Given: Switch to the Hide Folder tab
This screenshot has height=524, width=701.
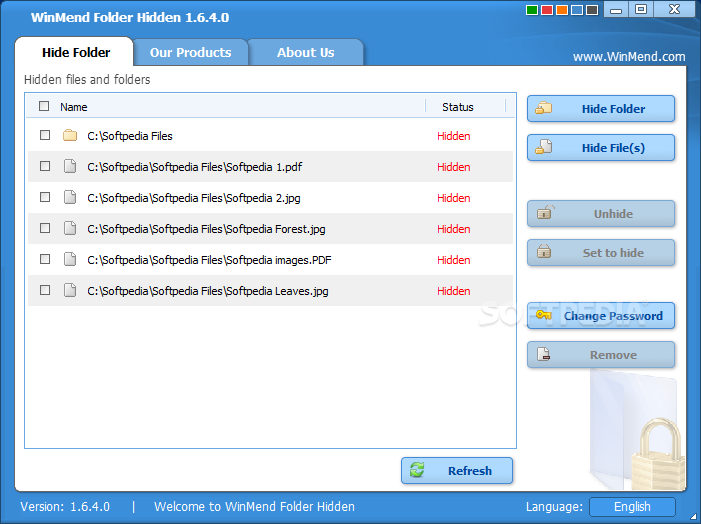Looking at the screenshot, I should tap(76, 52).
